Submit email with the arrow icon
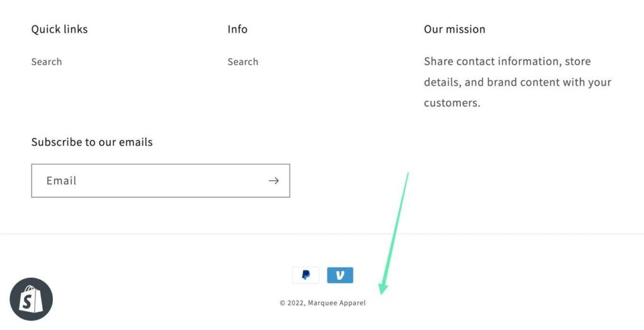Screen dimensions: 644x330 click(x=274, y=181)
